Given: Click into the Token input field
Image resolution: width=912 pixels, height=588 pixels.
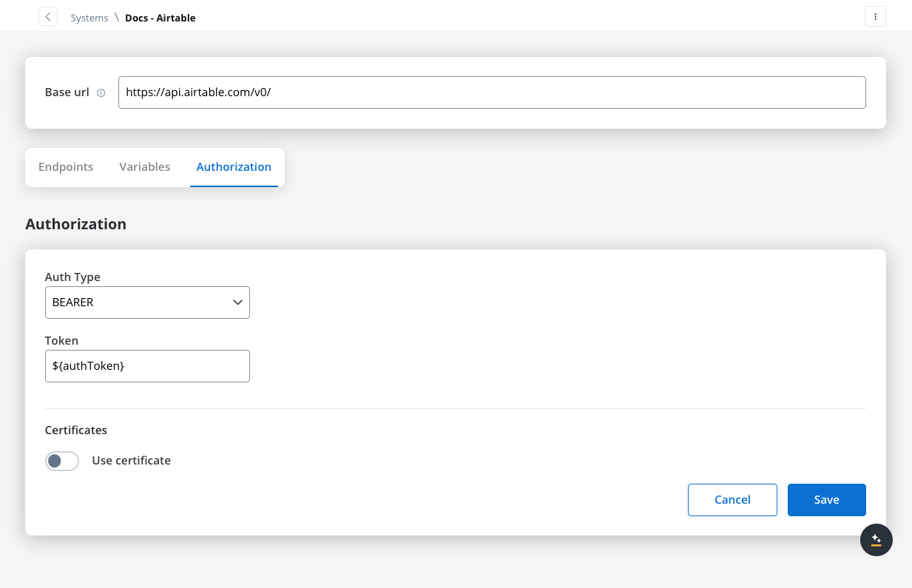Looking at the screenshot, I should pyautogui.click(x=147, y=366).
